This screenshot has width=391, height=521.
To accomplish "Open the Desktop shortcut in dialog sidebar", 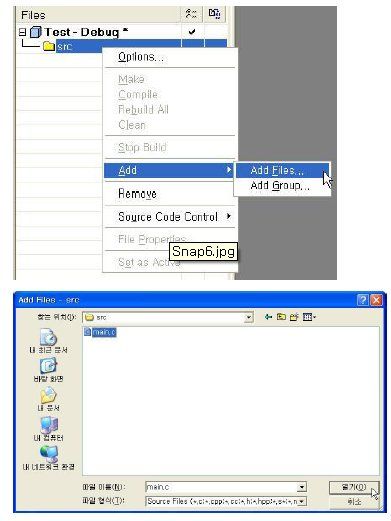I will pyautogui.click(x=48, y=370).
